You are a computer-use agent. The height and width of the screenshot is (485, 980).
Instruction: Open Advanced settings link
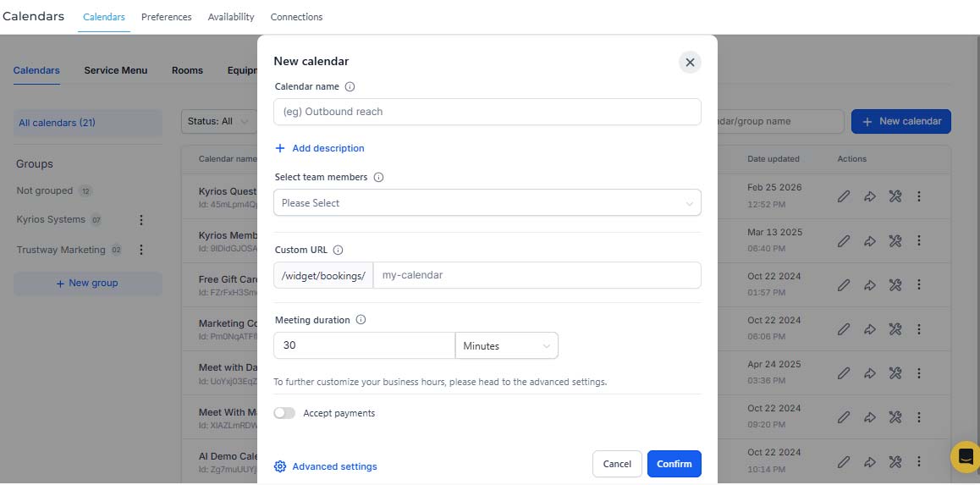coord(326,466)
